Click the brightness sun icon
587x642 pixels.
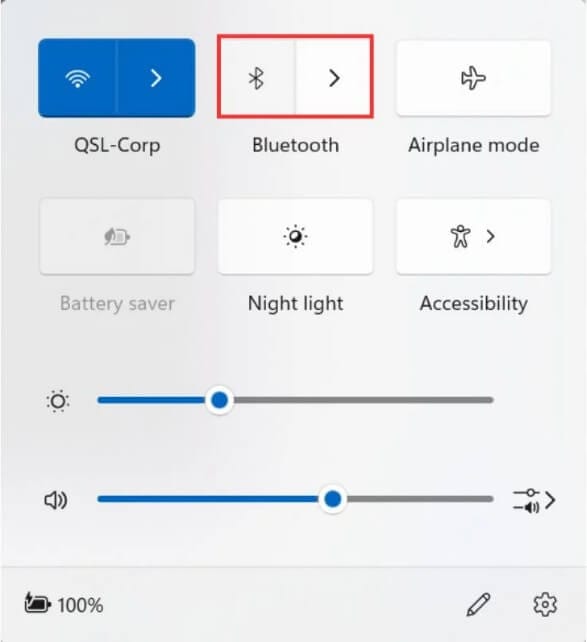click(x=58, y=401)
